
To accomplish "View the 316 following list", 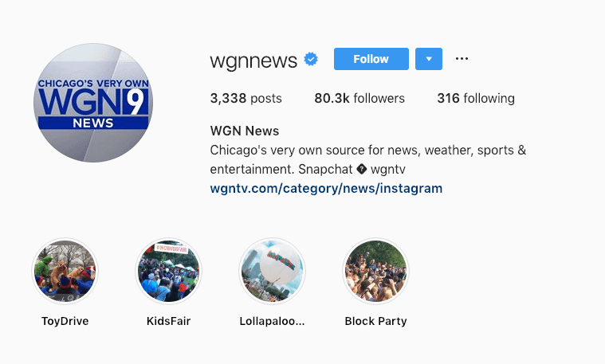I will point(476,98).
